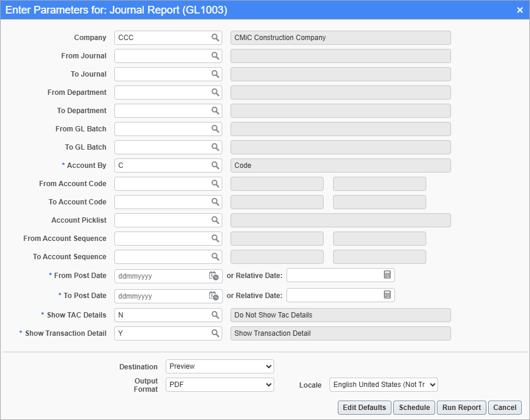Open the Show Transaction Detail lookup icon
This screenshot has height=420, width=530.
click(215, 333)
